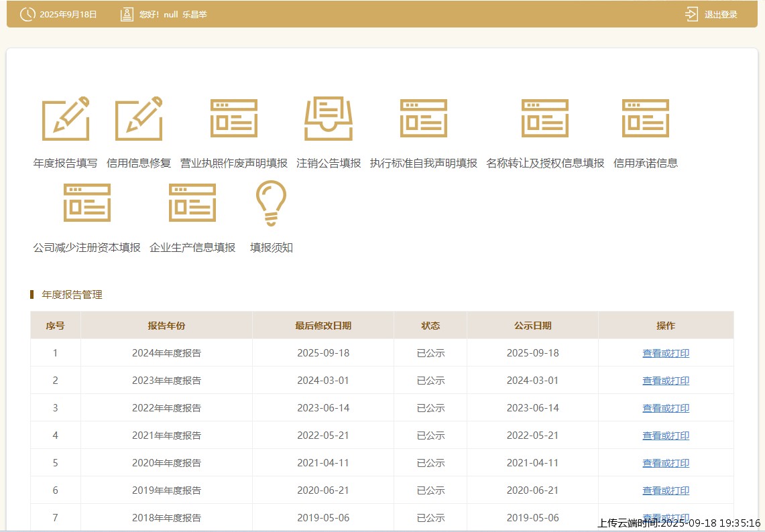765x532 pixels.
Task: Click the 您好! null 乐昌举 greeting
Action: 173,15
